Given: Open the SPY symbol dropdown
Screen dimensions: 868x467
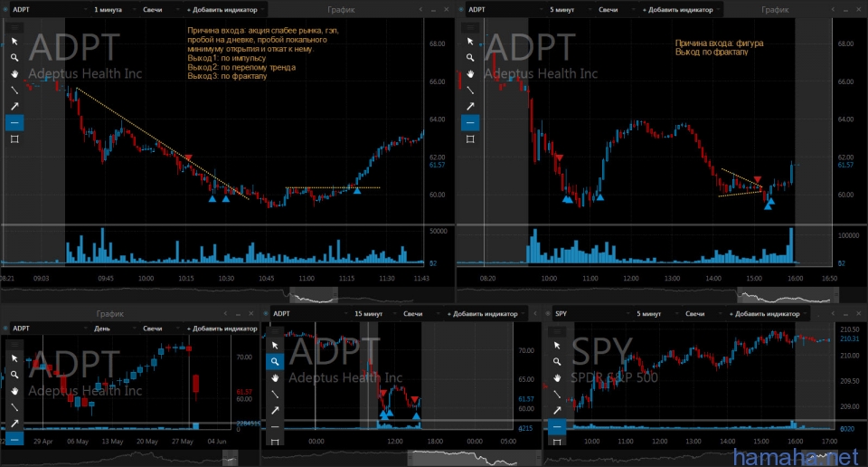Looking at the screenshot, I should click(591, 313).
